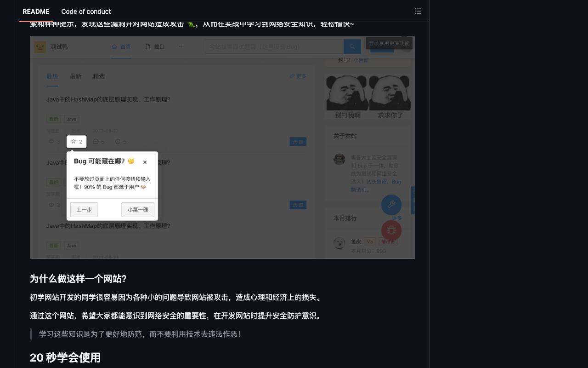
Task: Click the '登录享用更多功能' tooltip
Action: [389, 43]
